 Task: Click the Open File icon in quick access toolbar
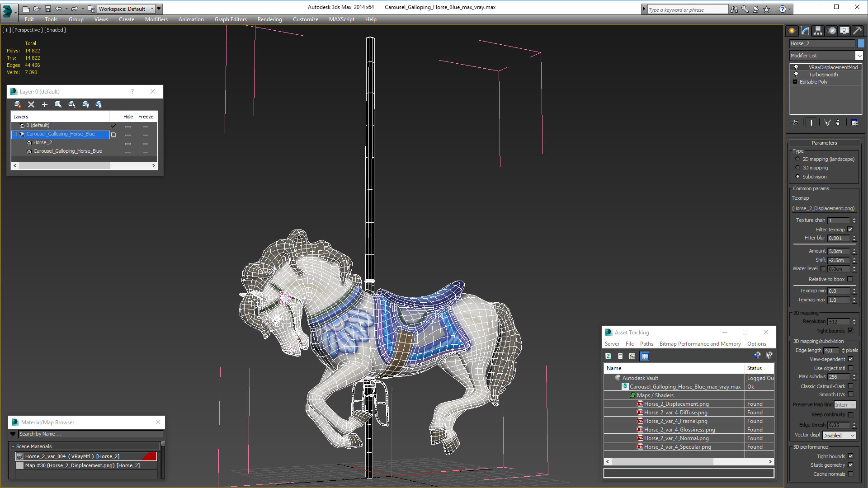[37, 9]
